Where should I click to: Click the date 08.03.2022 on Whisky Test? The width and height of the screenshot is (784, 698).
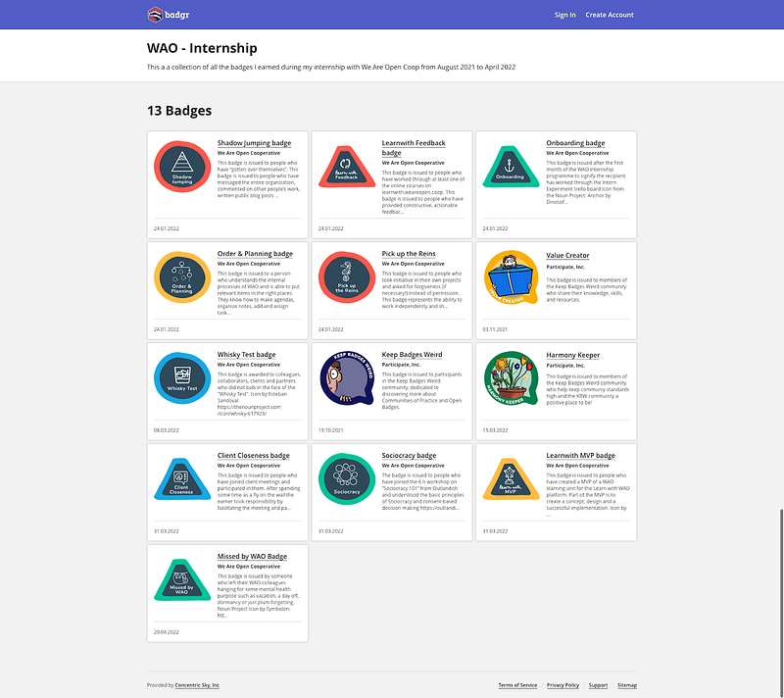point(166,430)
